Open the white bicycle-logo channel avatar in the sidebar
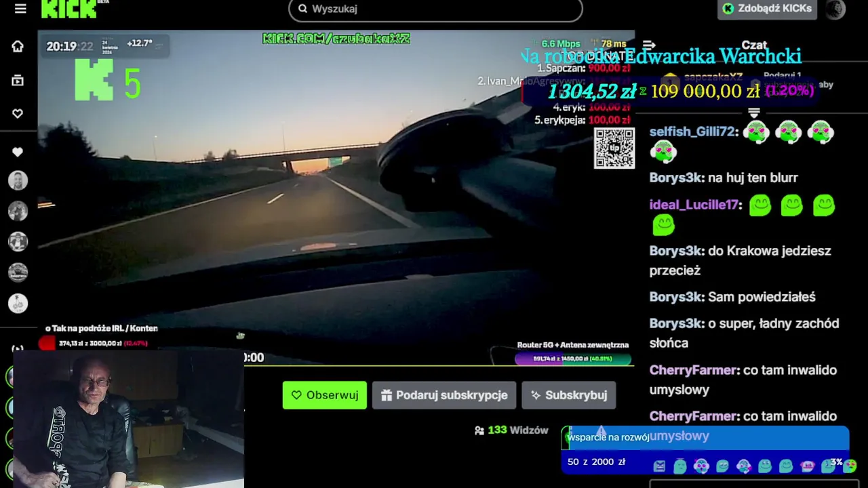This screenshot has height=488, width=868. (18, 303)
